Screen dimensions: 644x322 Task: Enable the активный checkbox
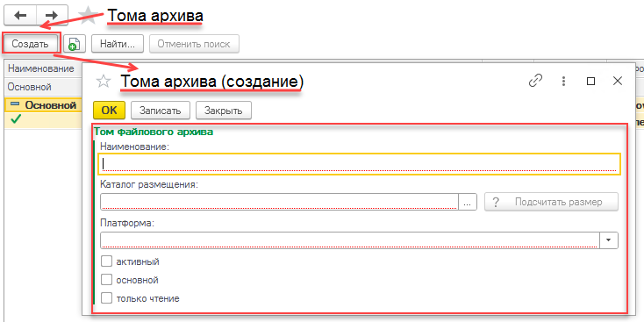coord(107,261)
